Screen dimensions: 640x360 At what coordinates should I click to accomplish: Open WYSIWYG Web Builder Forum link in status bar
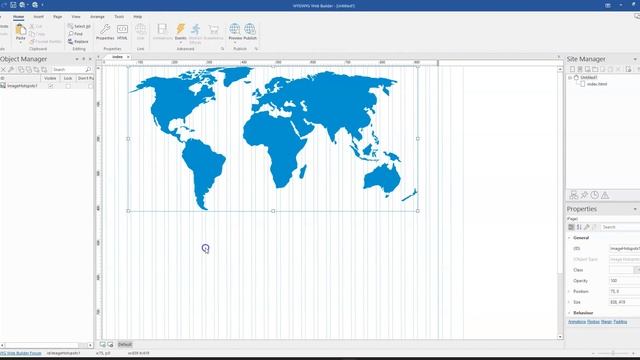click(x=20, y=353)
